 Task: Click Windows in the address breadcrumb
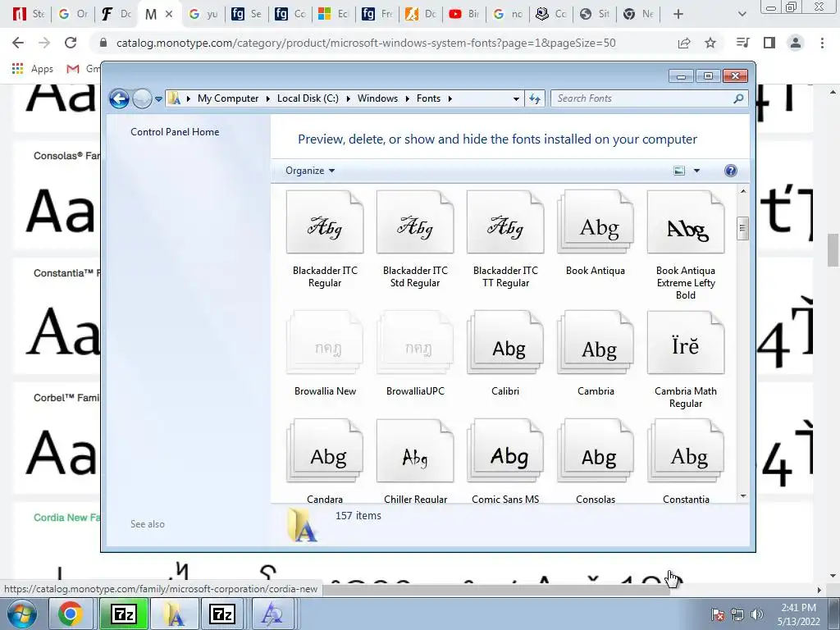377,98
